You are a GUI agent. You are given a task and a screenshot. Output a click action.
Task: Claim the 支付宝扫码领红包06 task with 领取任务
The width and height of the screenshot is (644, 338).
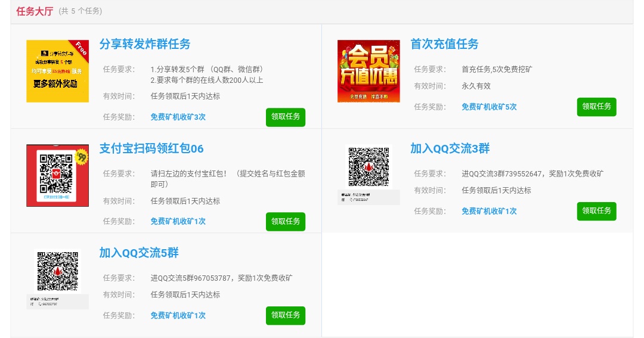[286, 222]
